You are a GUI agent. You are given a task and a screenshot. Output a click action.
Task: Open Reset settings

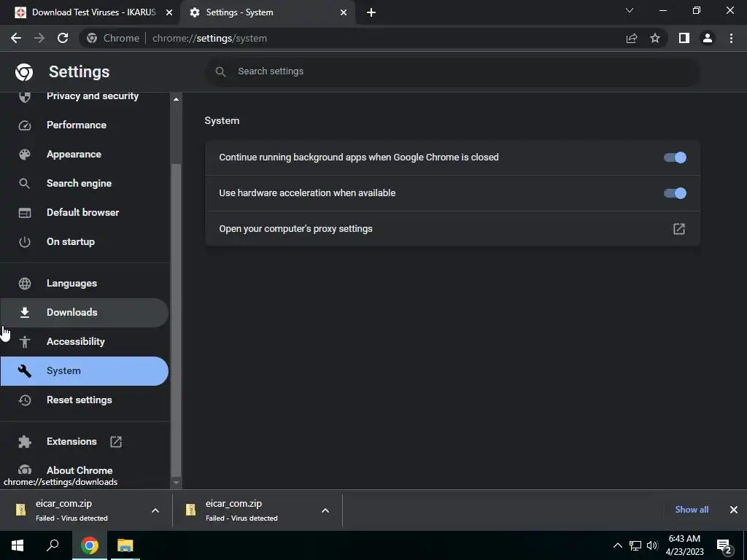[x=85, y=400]
